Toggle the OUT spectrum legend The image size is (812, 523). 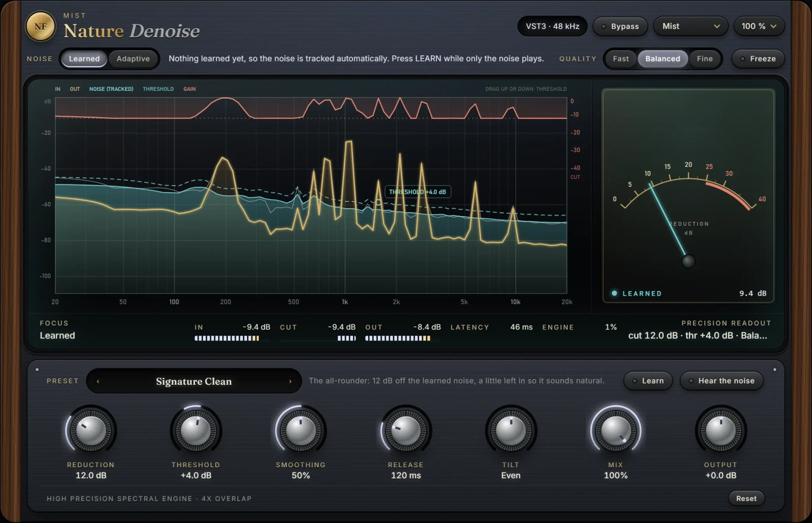coord(75,89)
